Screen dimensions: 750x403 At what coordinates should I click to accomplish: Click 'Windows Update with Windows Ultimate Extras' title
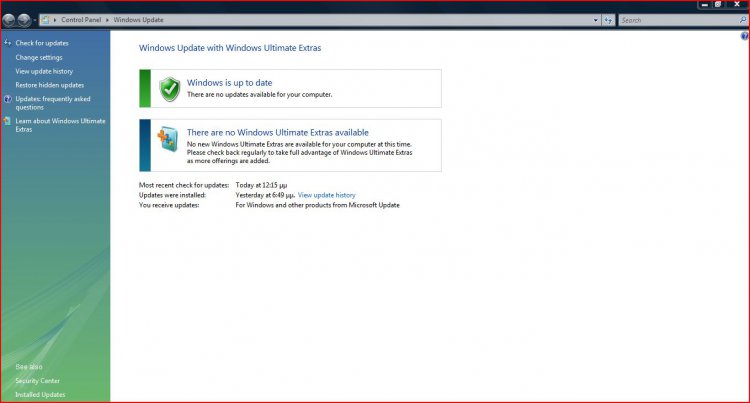coord(230,48)
